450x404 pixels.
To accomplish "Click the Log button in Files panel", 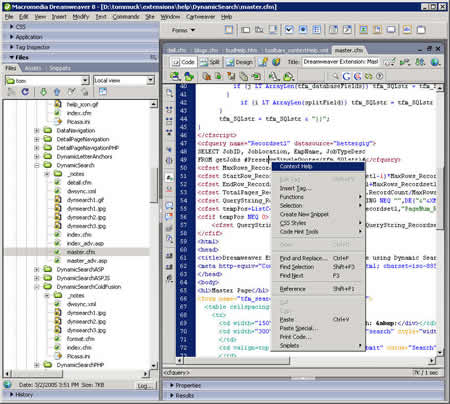I will [x=144, y=386].
